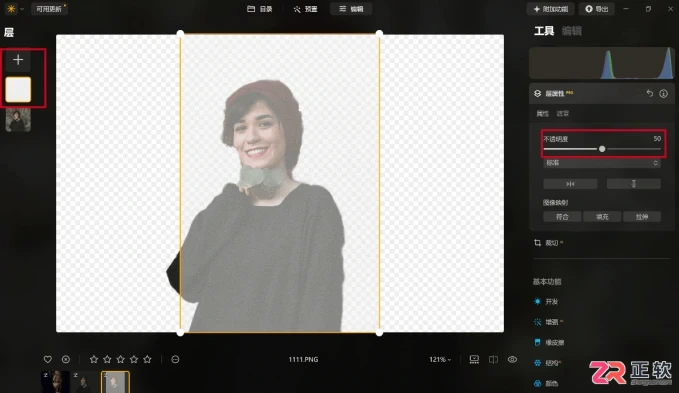Flip the layer horizontally
The image size is (679, 393).
570,184
